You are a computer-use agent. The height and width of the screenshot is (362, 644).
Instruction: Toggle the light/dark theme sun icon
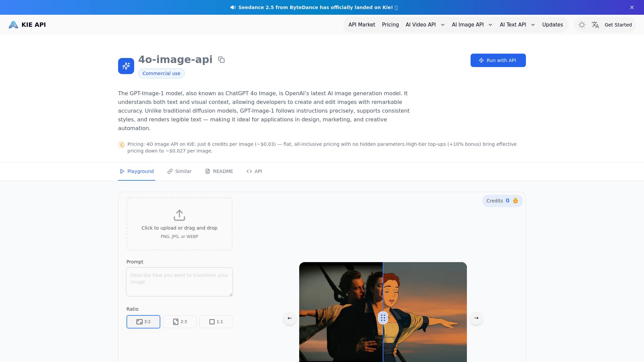[582, 25]
